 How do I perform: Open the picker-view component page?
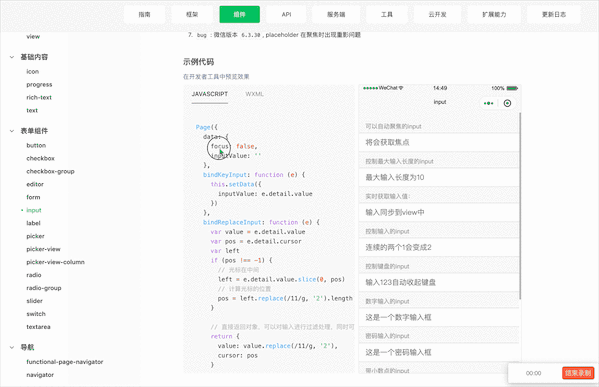click(44, 249)
